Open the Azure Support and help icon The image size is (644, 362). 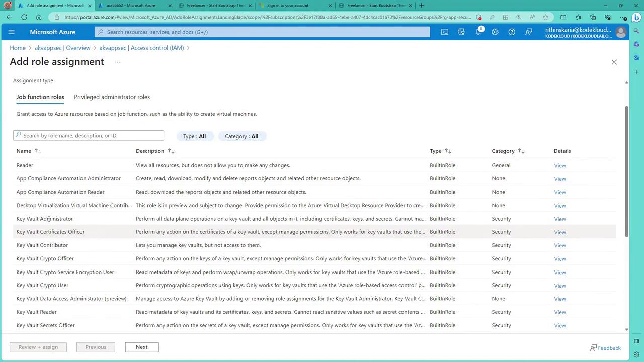(x=512, y=32)
